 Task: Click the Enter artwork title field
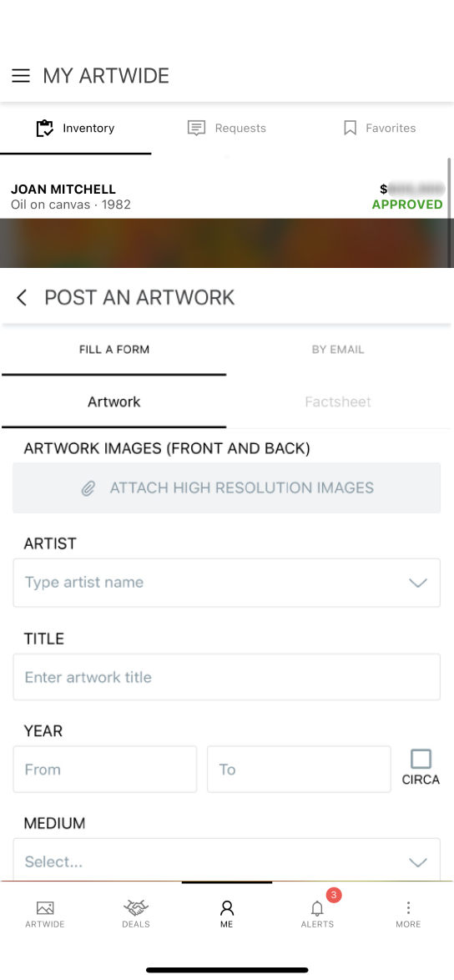pyautogui.click(x=227, y=677)
